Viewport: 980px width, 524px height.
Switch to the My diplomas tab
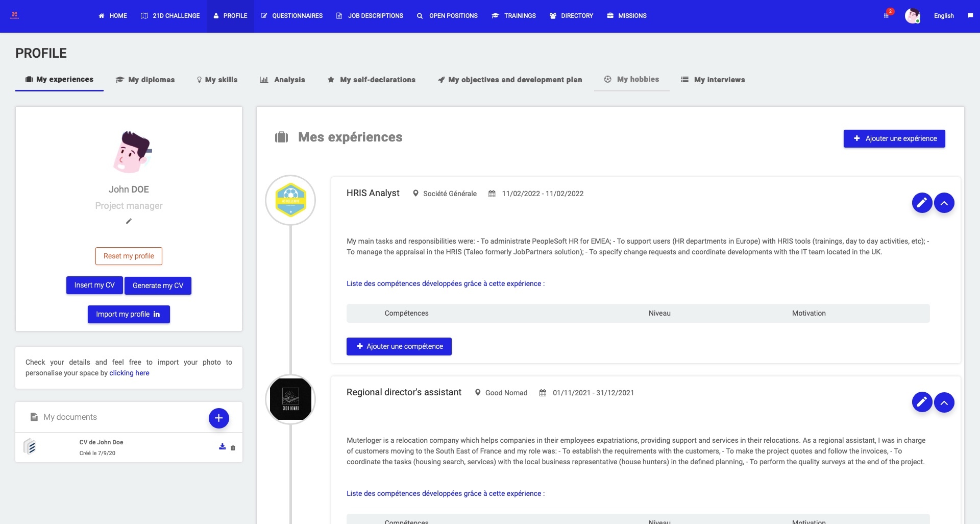pyautogui.click(x=145, y=80)
